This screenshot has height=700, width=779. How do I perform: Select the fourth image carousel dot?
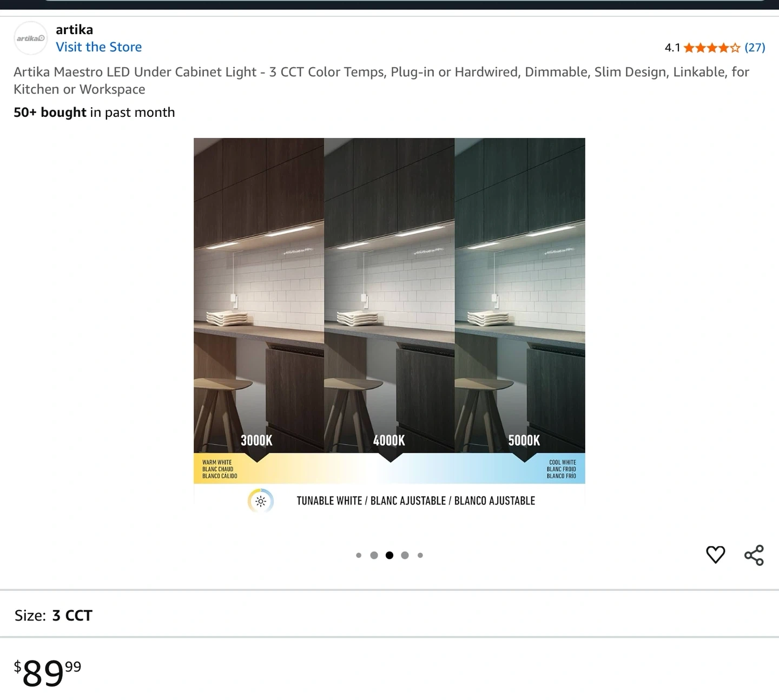click(405, 555)
